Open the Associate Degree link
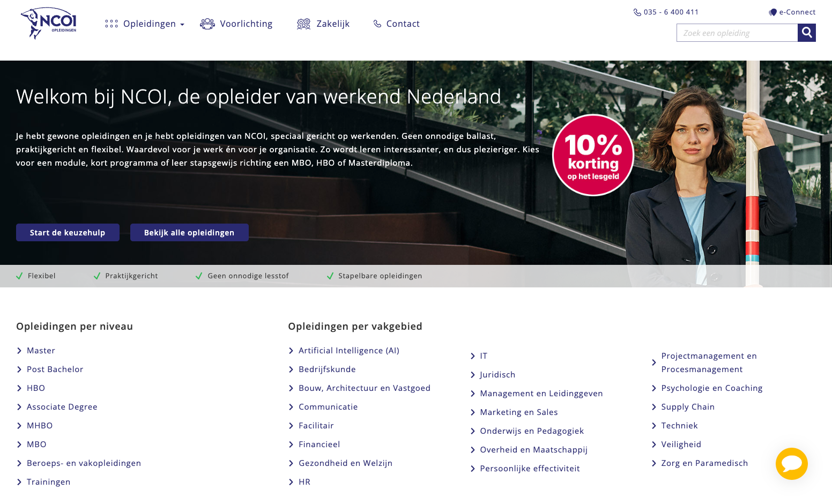The image size is (832, 504). click(x=62, y=407)
